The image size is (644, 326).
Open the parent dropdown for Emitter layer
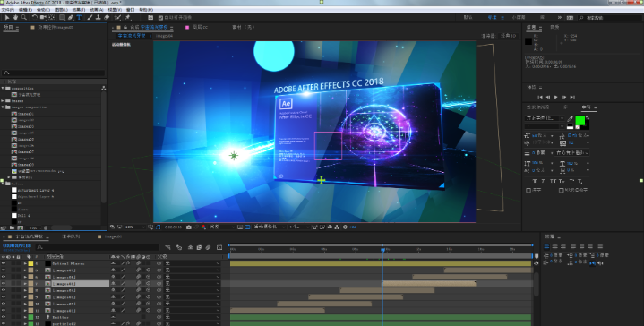click(x=193, y=317)
